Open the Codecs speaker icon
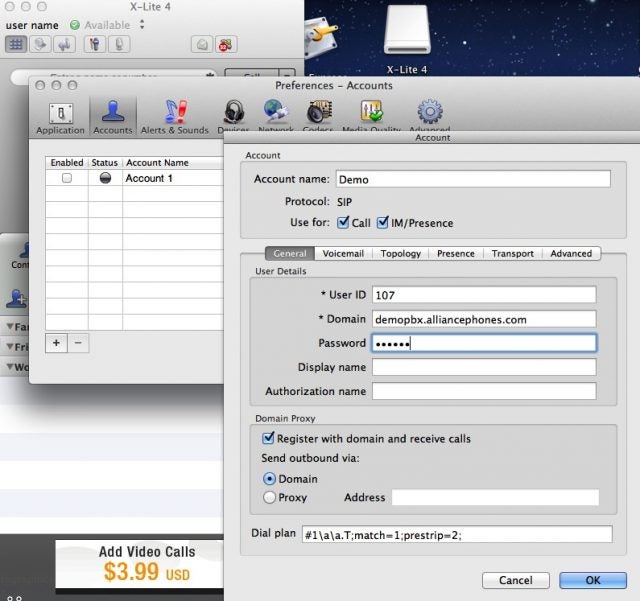The width and height of the screenshot is (640, 601). [319, 112]
